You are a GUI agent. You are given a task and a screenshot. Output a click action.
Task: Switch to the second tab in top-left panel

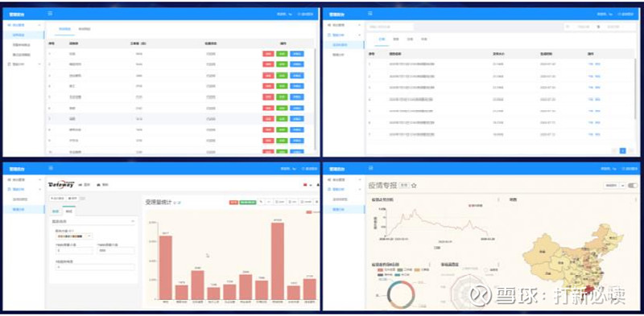pos(85,29)
